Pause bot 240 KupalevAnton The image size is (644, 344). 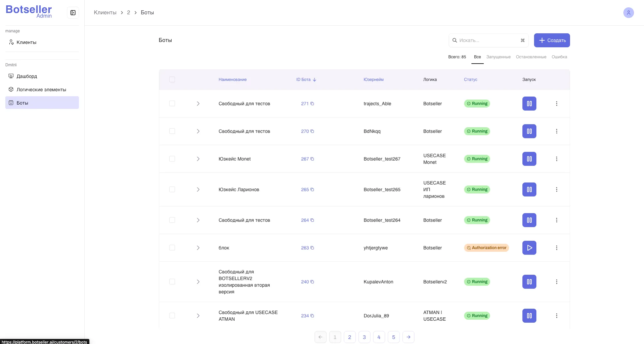click(x=529, y=282)
